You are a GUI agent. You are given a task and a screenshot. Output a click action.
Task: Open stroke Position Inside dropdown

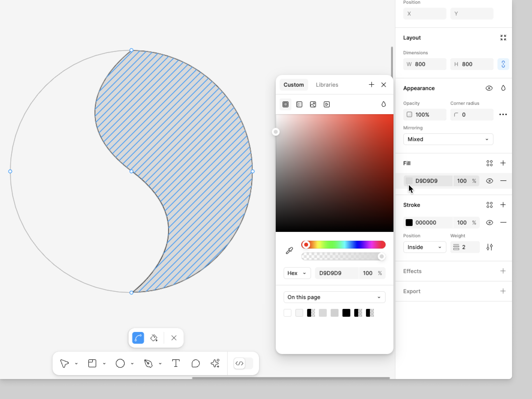coord(424,247)
